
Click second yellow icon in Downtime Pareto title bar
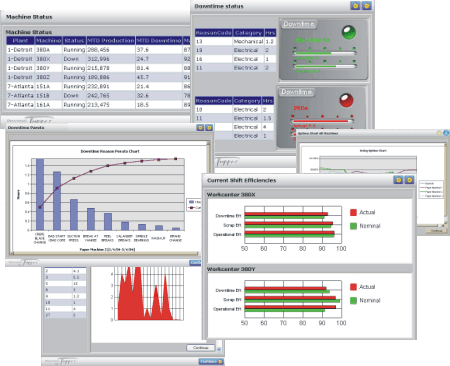209,128
